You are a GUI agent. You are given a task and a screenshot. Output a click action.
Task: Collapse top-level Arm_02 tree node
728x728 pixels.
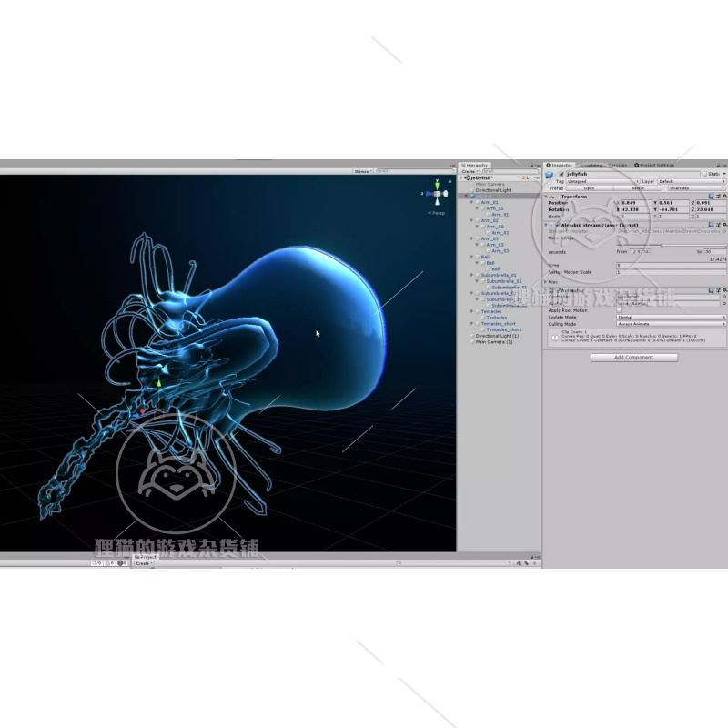click(471, 220)
